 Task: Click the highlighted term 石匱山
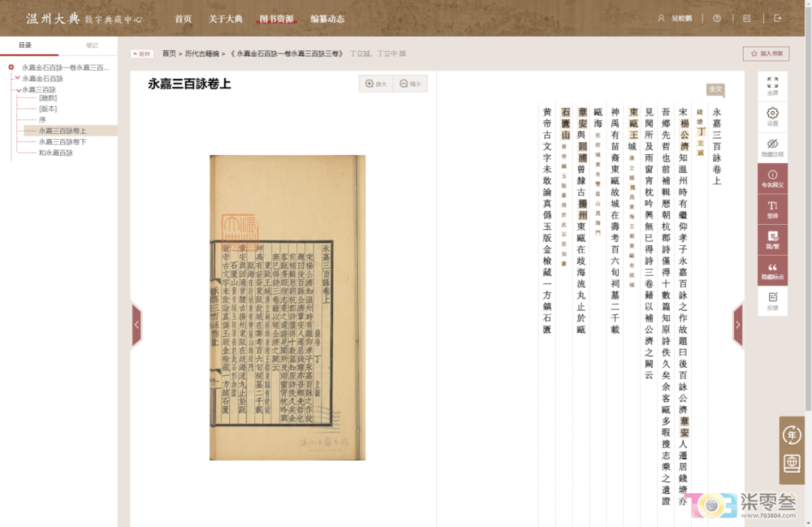[x=565, y=123]
